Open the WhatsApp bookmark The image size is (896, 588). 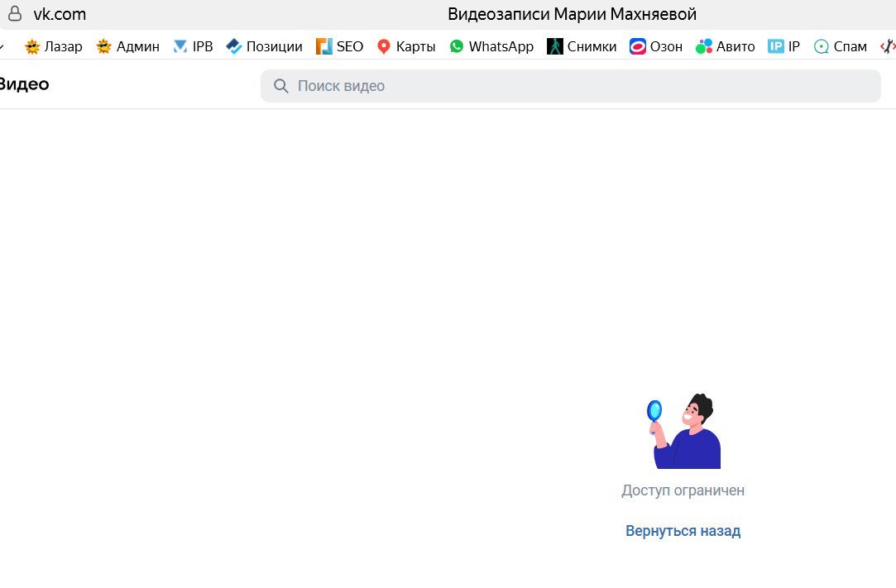[x=491, y=46]
